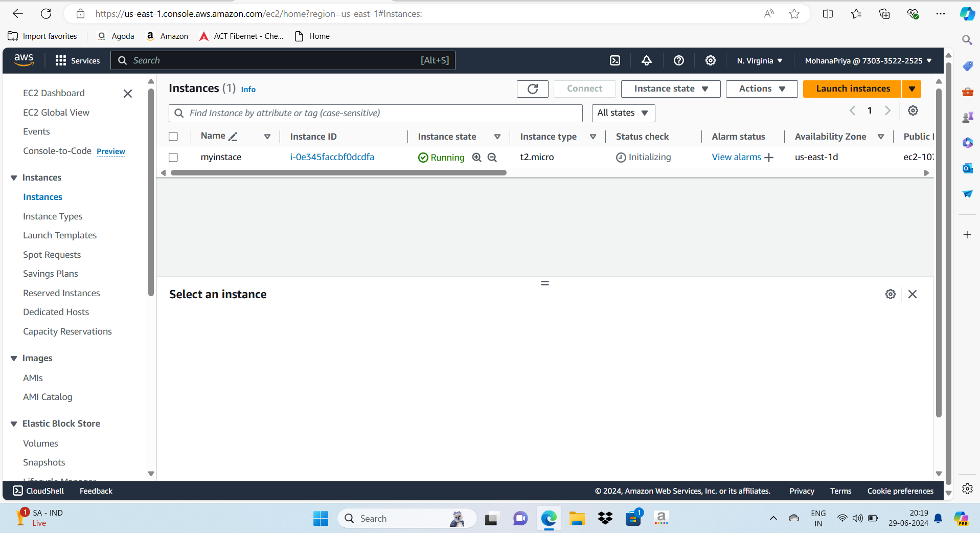
Task: Open EC2 Global View
Action: tap(56, 113)
